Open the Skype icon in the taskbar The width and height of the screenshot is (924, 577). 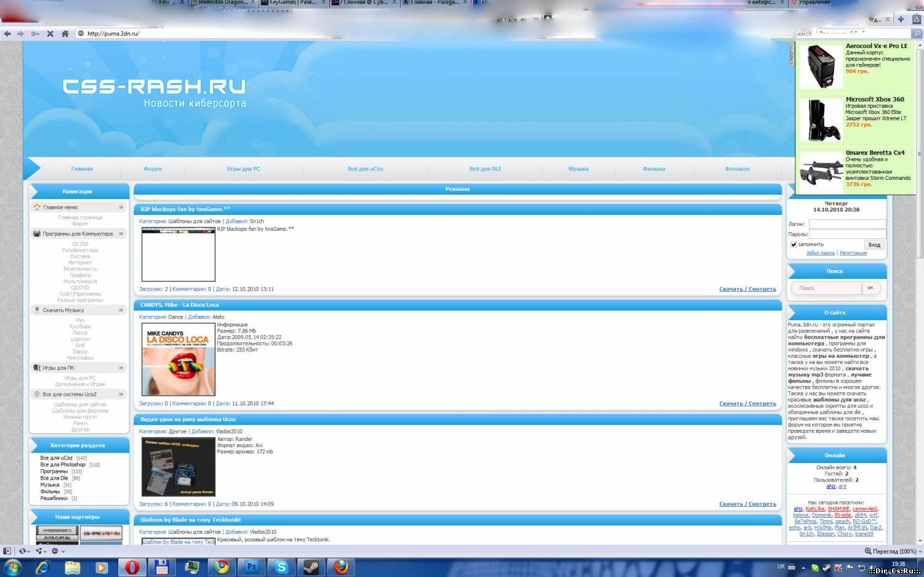click(x=281, y=567)
